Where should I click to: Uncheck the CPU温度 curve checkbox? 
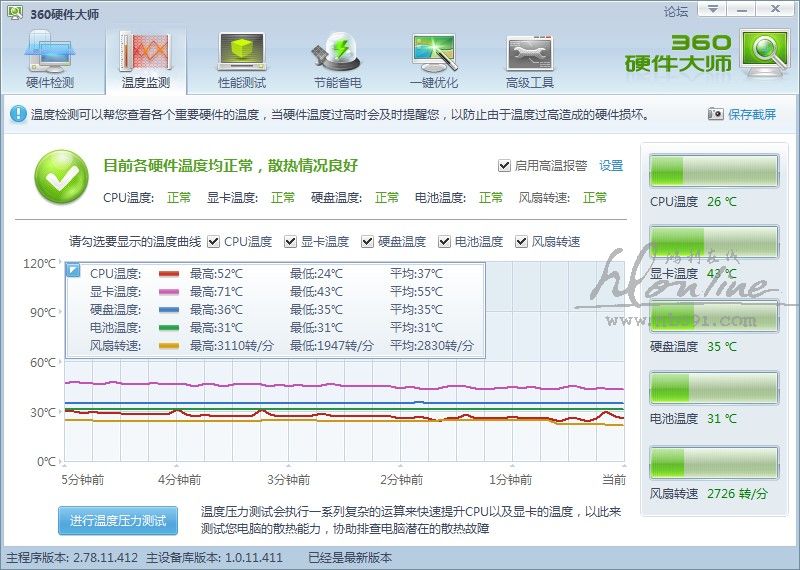(x=212, y=242)
